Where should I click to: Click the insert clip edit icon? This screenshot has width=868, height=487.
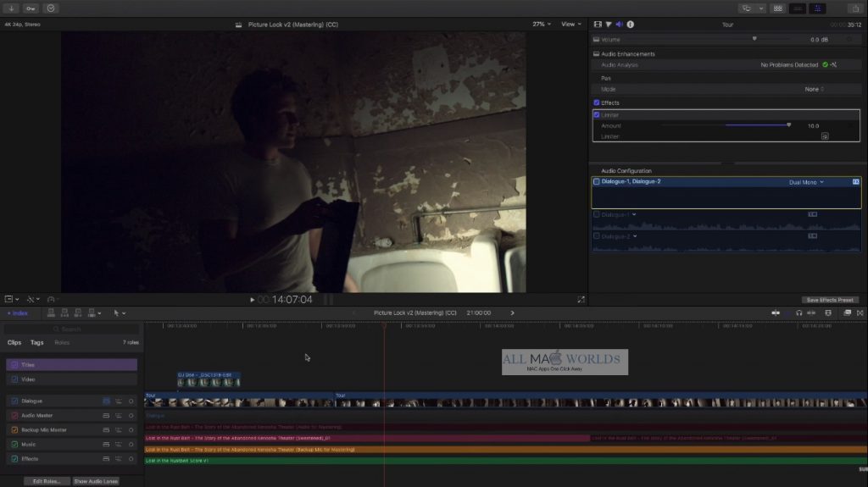pyautogui.click(x=64, y=313)
